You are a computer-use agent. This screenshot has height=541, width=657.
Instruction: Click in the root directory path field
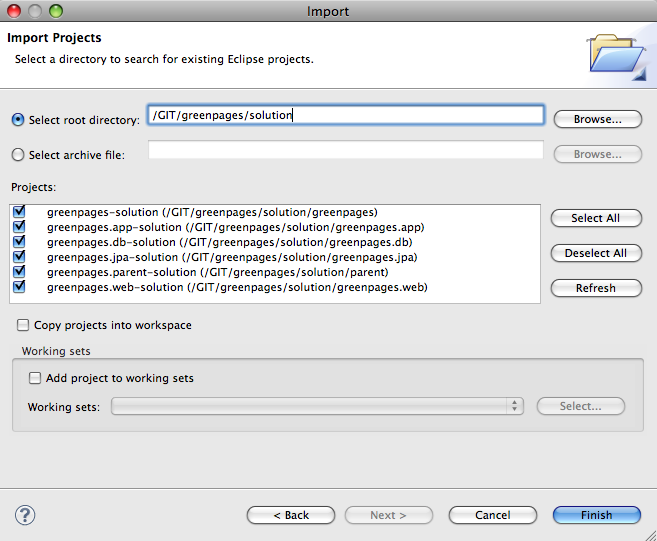(346, 115)
